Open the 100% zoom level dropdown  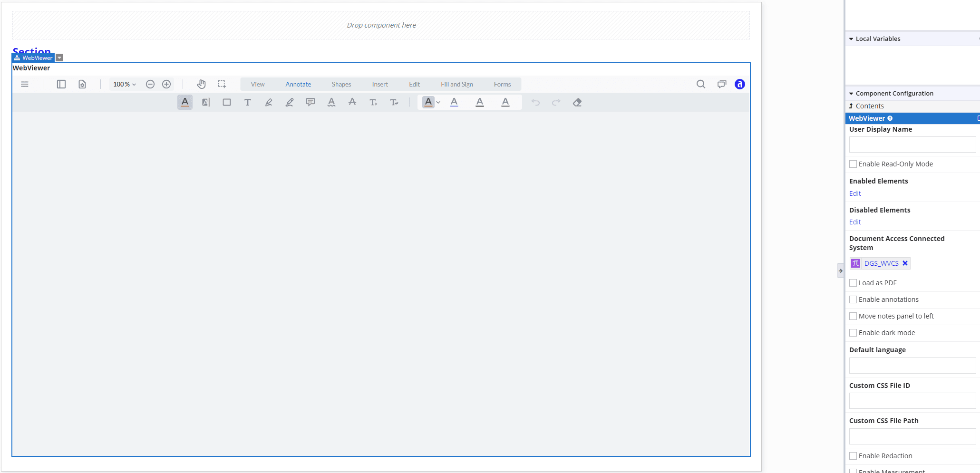pos(124,84)
